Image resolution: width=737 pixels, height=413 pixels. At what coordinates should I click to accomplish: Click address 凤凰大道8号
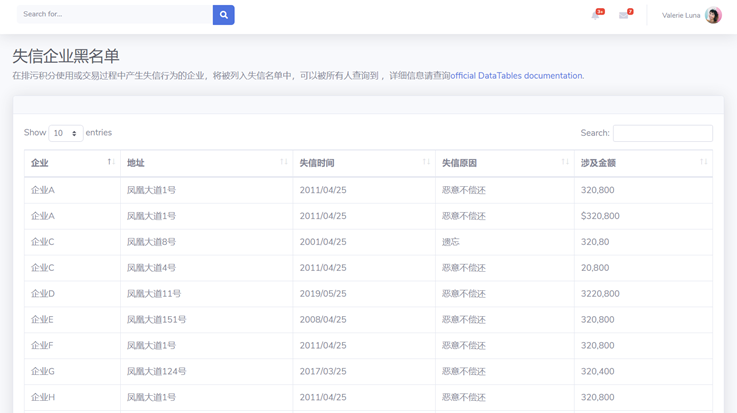pyautogui.click(x=151, y=242)
